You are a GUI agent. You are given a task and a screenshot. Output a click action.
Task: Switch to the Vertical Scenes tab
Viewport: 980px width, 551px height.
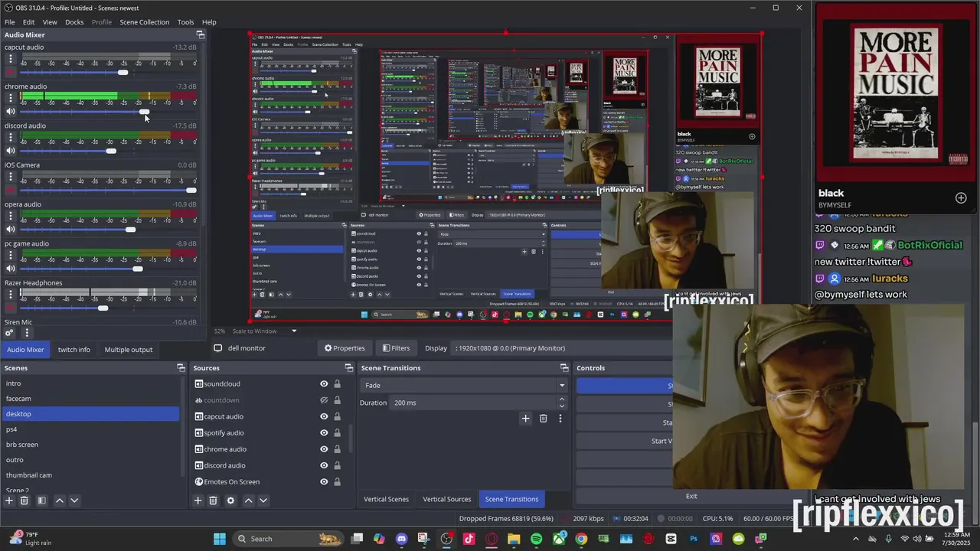[x=387, y=499]
